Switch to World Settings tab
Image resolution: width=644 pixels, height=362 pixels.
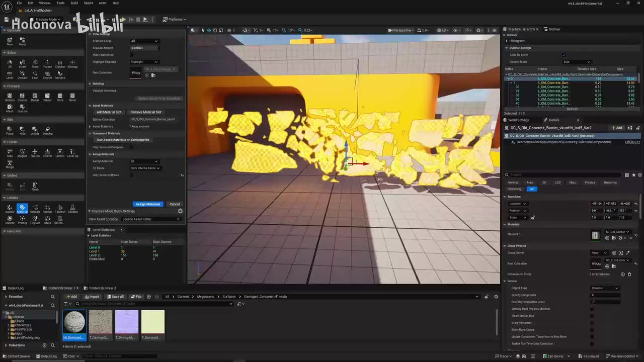coord(516,120)
